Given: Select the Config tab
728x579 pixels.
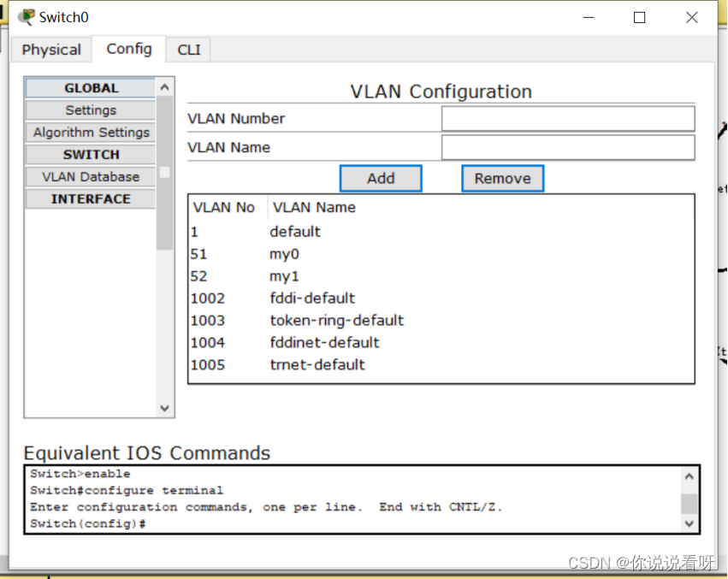Looking at the screenshot, I should [128, 49].
